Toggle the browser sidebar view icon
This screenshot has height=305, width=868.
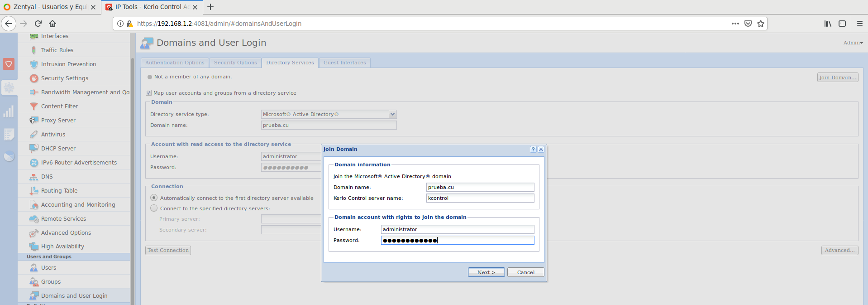(x=842, y=24)
